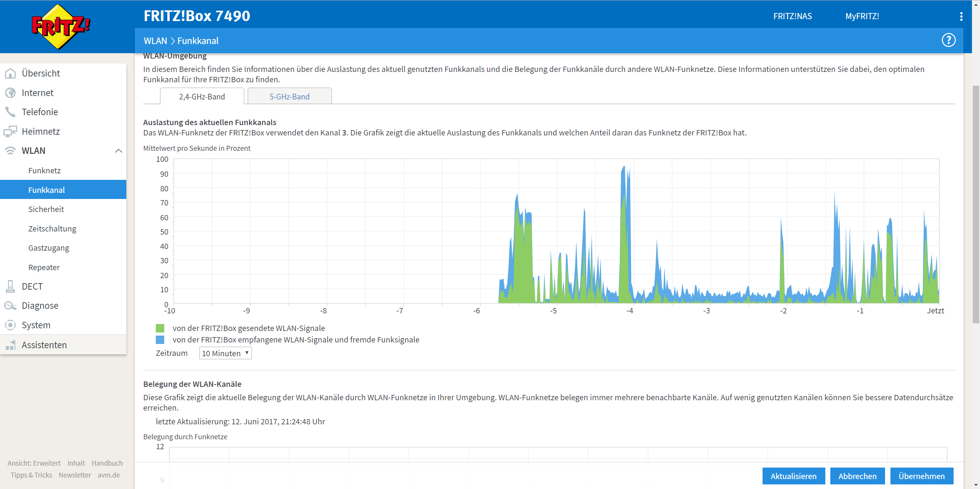Click the Übersicht home icon
Viewport: 980px width, 489px height.
pyautogui.click(x=10, y=73)
